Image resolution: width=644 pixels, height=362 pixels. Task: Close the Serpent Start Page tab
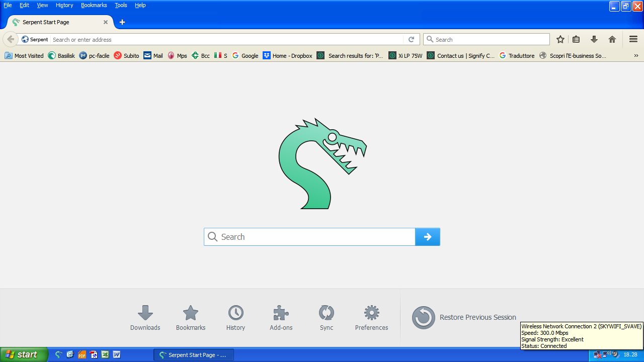(106, 22)
